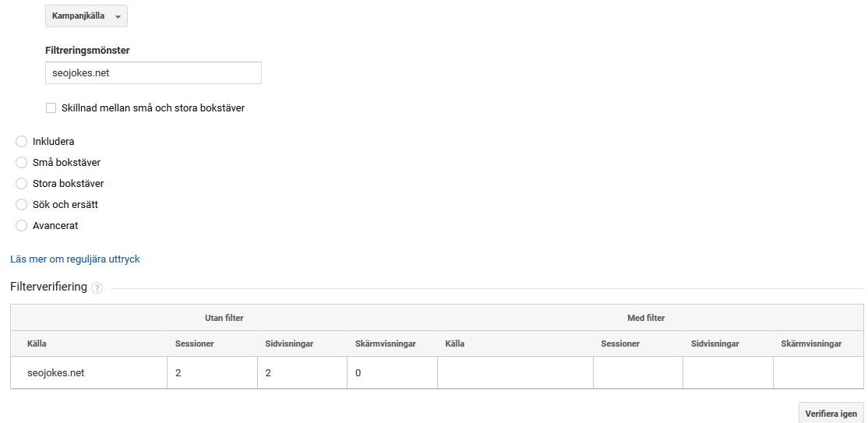Click the Sessioner header under Utan filter

point(195,344)
